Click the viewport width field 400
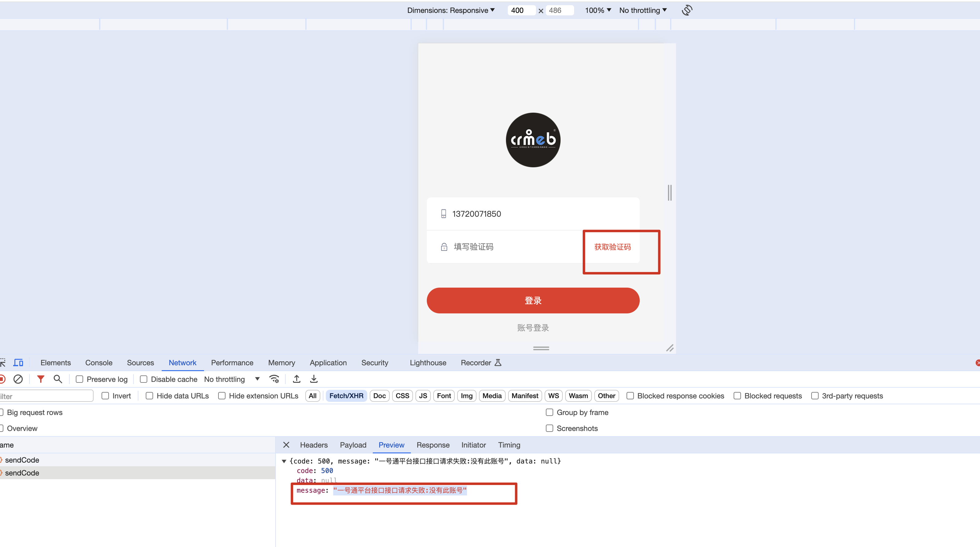Image resolution: width=980 pixels, height=547 pixels. [x=521, y=10]
